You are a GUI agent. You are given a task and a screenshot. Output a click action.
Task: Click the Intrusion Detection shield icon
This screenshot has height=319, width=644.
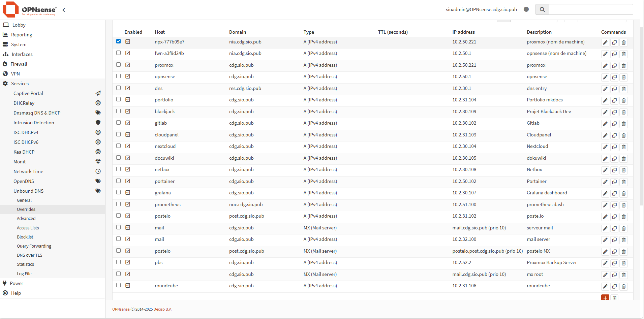(98, 122)
